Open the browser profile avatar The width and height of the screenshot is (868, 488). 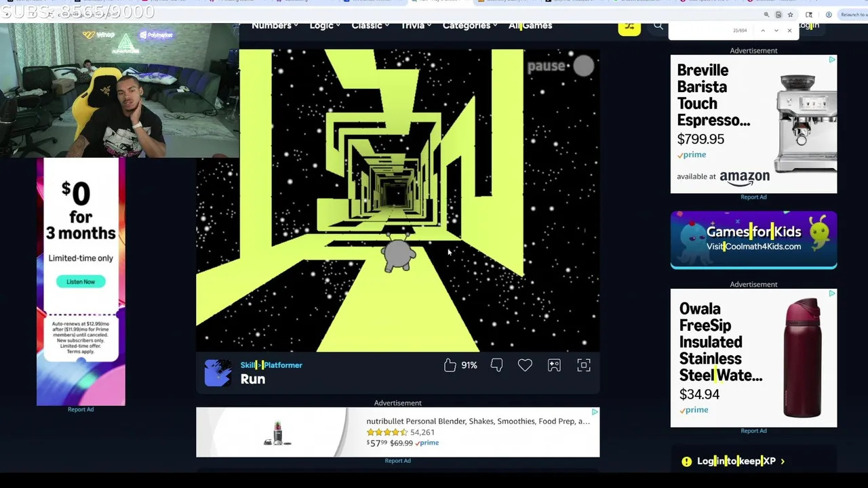click(x=829, y=14)
